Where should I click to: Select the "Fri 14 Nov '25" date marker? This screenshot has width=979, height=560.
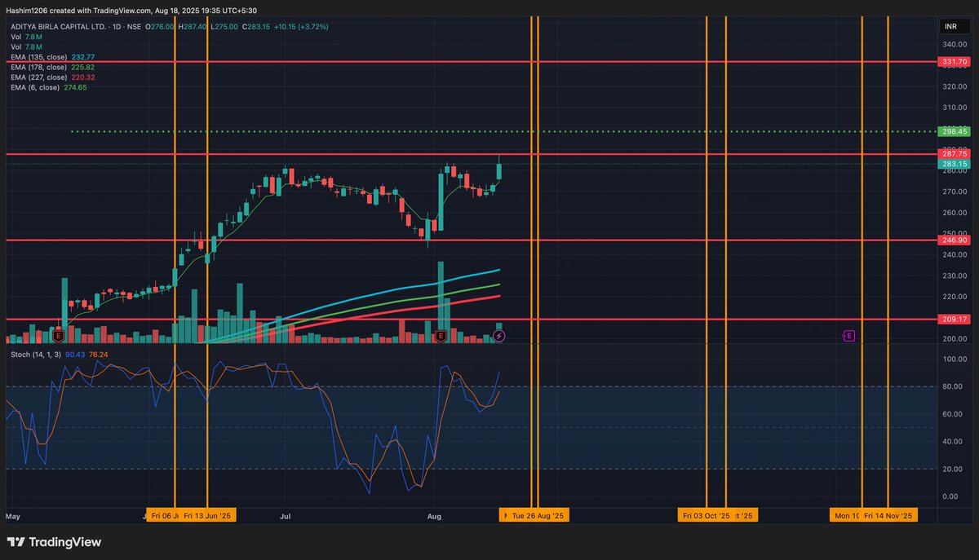[888, 514]
